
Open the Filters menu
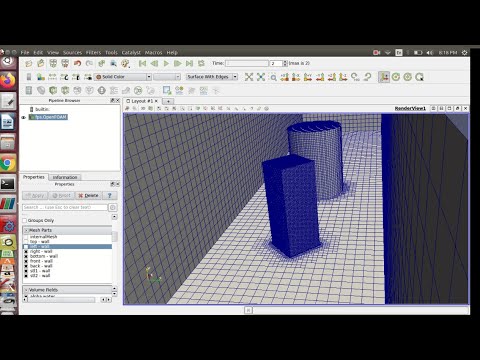coord(93,53)
